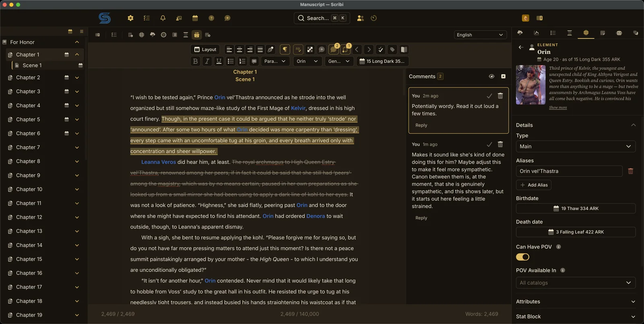Image resolution: width=644 pixels, height=324 pixels.
Task: Open collaborators people icon
Action: 360,18
